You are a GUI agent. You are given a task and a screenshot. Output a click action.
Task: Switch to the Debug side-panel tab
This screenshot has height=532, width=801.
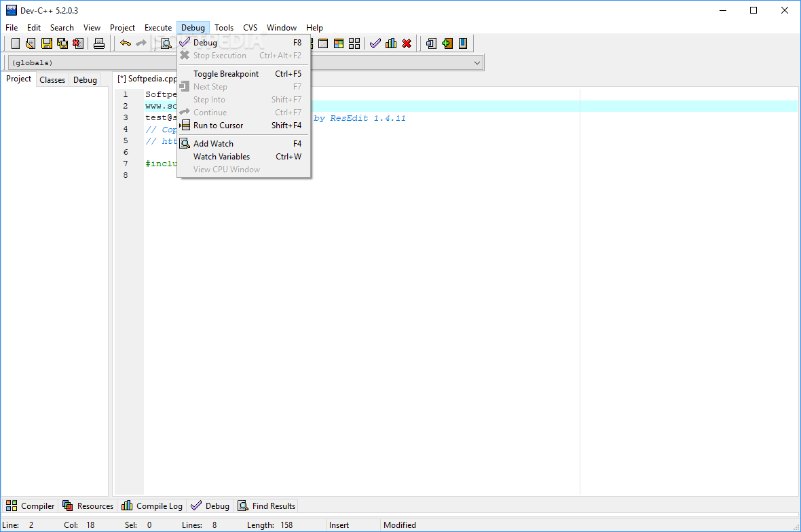point(85,80)
